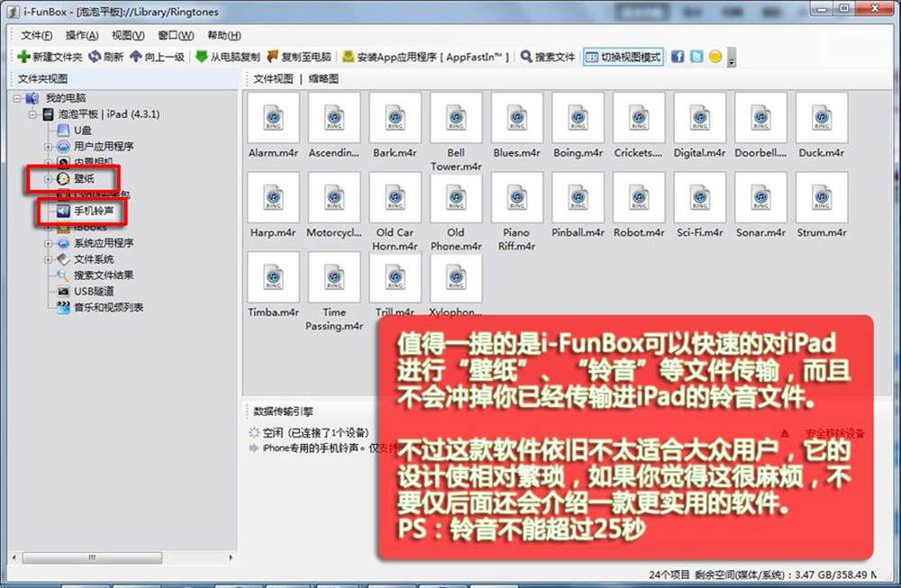Viewport: 901px width, 588px height.
Task: Open the toolbar overflow dropdown arrow
Action: 732,58
